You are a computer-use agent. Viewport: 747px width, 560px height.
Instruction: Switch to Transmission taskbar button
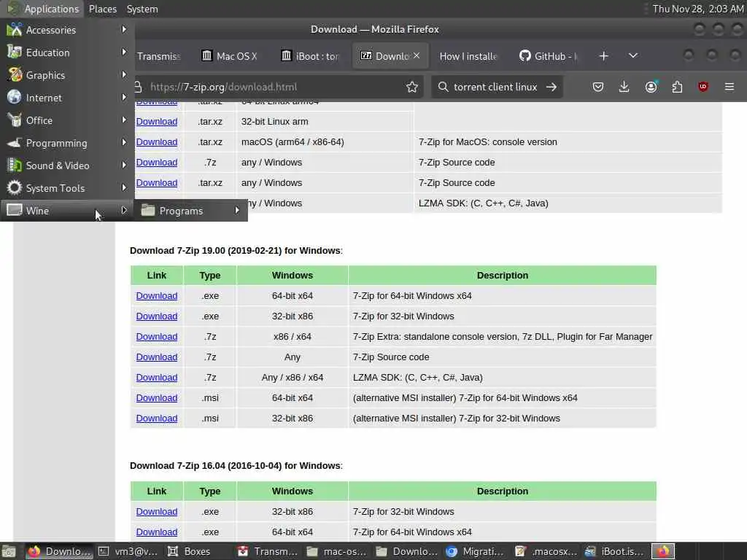pos(267,551)
